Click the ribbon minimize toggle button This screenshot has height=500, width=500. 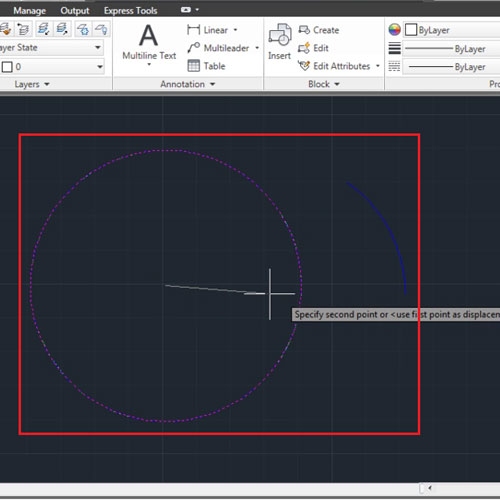click(x=186, y=10)
